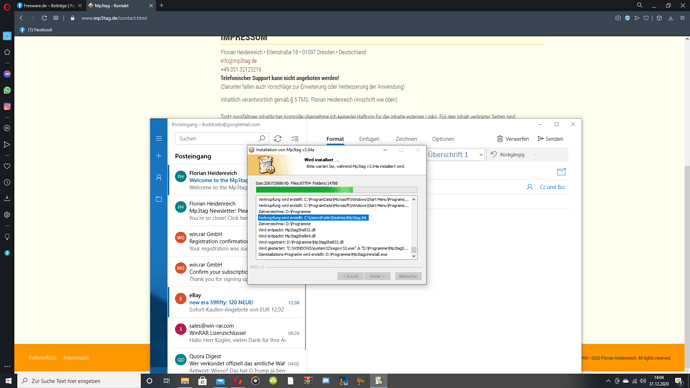Add page to bookmarks with heart icon
The image size is (690, 388).
(x=646, y=18)
